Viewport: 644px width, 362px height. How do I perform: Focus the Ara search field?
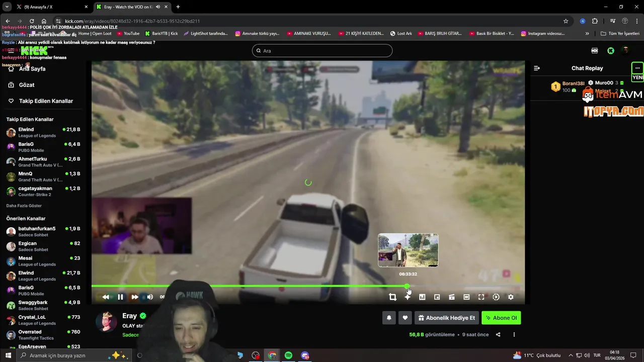[x=322, y=51]
